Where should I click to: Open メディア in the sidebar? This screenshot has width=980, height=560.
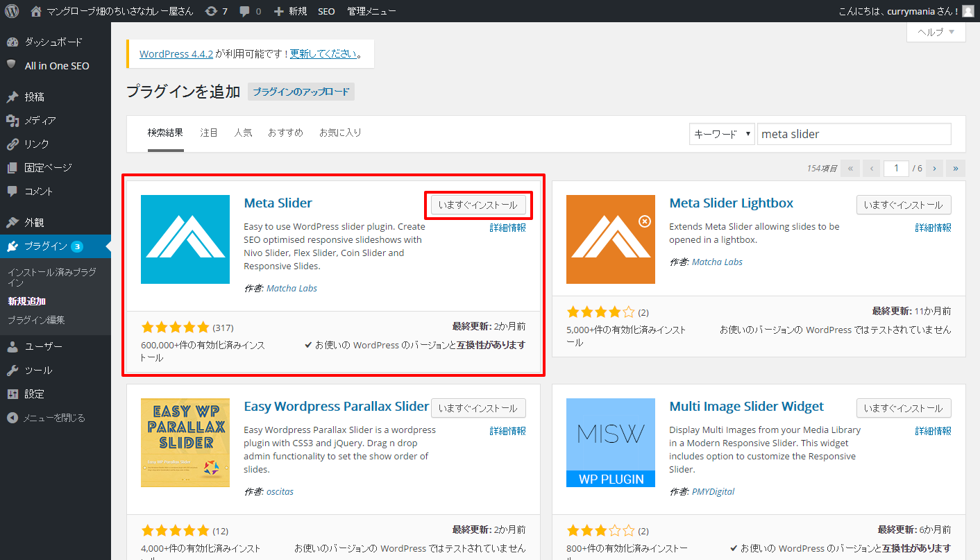click(56, 120)
